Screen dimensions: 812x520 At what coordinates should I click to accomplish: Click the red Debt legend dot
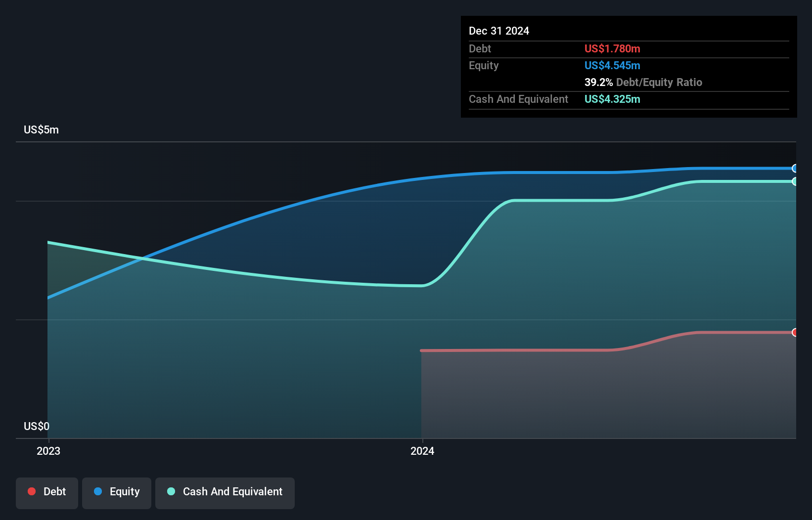(32, 491)
